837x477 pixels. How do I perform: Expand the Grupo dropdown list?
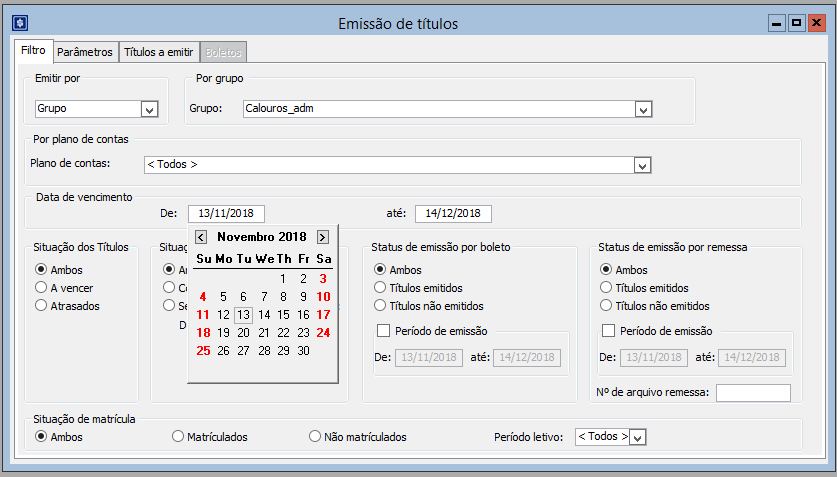click(644, 109)
